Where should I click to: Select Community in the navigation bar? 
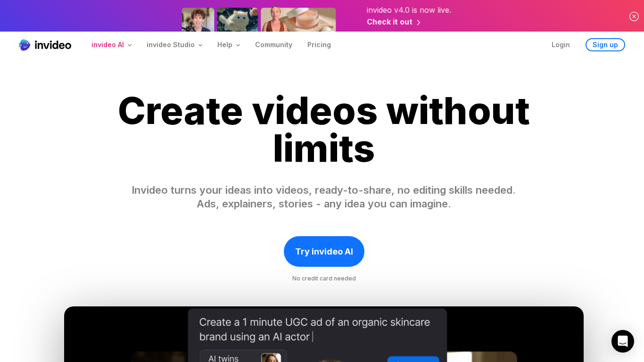click(274, 45)
